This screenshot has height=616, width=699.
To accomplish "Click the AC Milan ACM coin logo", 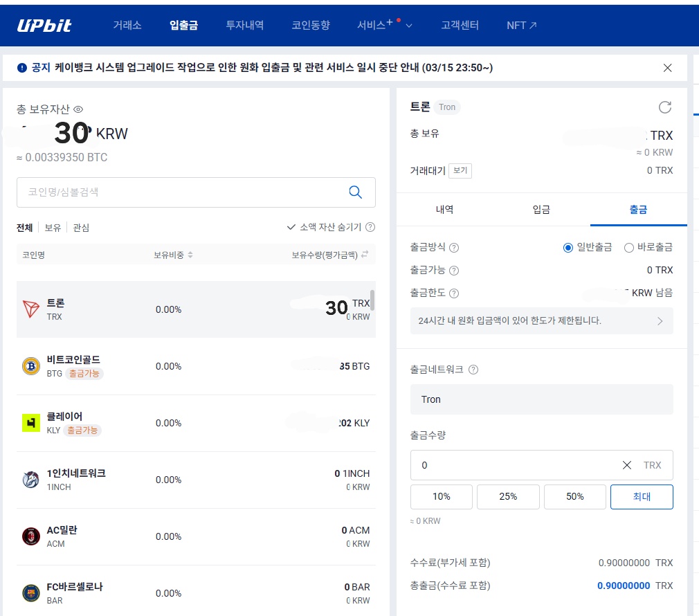I will pyautogui.click(x=30, y=536).
